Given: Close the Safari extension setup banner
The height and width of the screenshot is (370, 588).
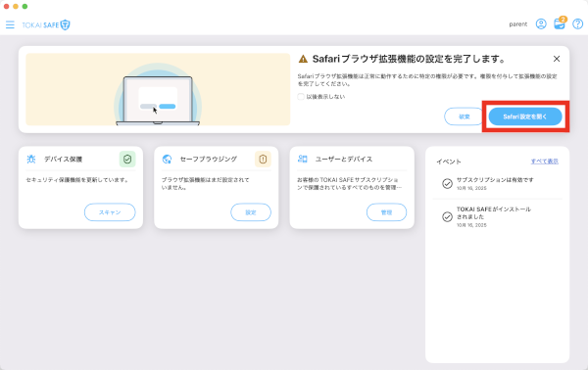Looking at the screenshot, I should 557,59.
